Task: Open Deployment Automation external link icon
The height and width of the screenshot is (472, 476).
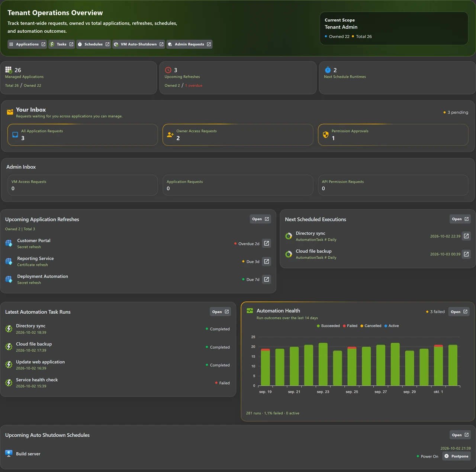Action: [267, 279]
